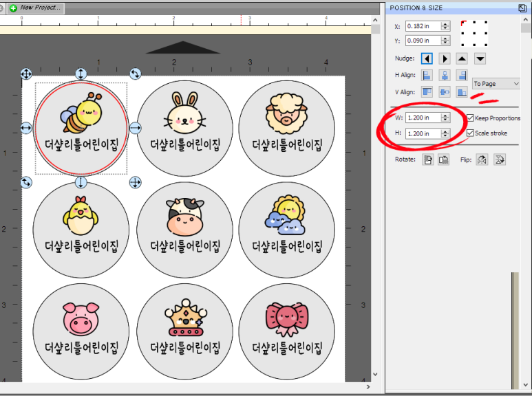The height and width of the screenshot is (396, 532).
Task: Align right with H Align icon
Action: 462,75
